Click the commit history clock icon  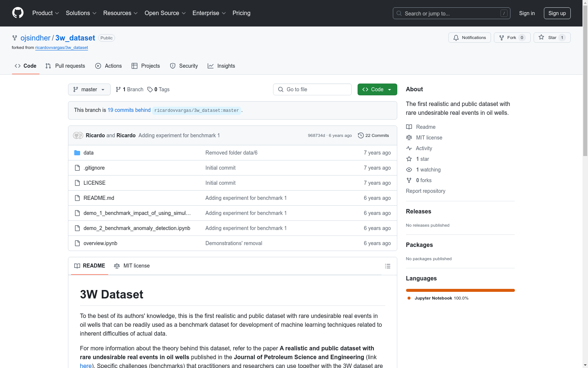(x=361, y=135)
